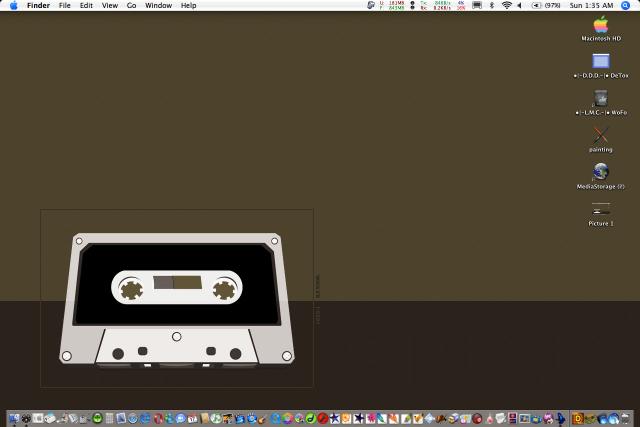Select the MediaStorage globe desktop icon
Screen dimensions: 640x427
(601, 172)
